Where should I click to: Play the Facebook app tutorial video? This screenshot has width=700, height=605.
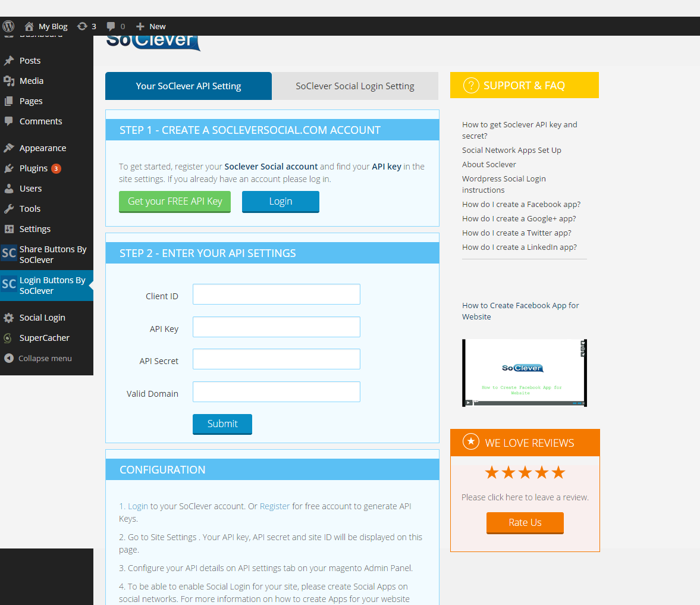(467, 403)
